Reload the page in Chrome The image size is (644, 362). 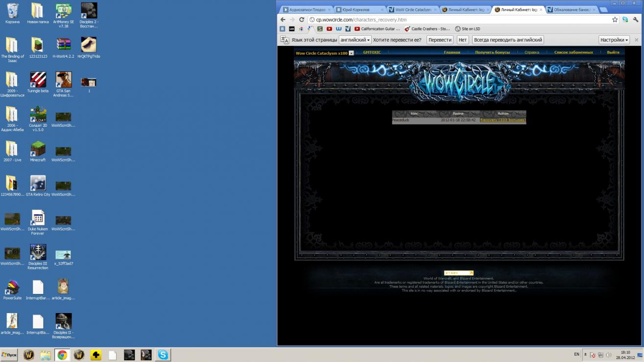pos(302,20)
